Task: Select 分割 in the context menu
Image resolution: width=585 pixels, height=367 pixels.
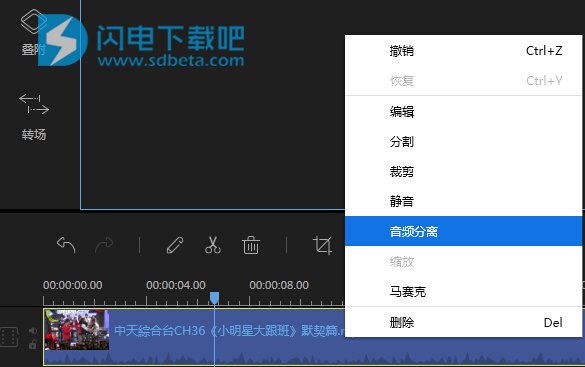Action: pyautogui.click(x=463, y=142)
